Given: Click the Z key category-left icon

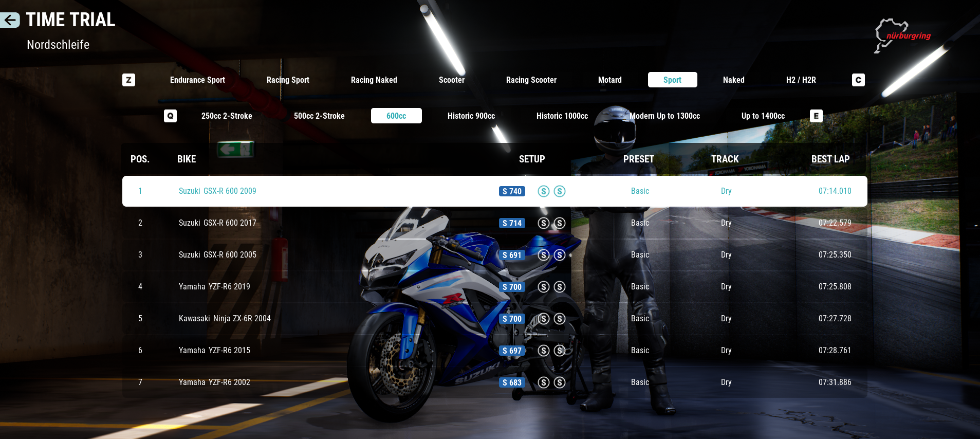Looking at the screenshot, I should 129,80.
